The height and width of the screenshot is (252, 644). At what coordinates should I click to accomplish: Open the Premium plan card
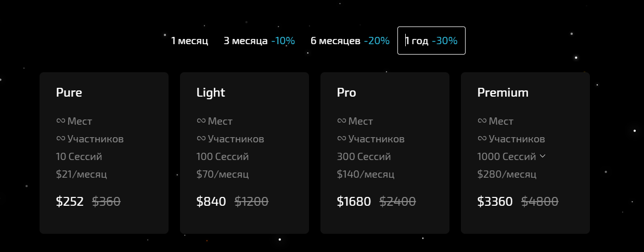click(525, 153)
